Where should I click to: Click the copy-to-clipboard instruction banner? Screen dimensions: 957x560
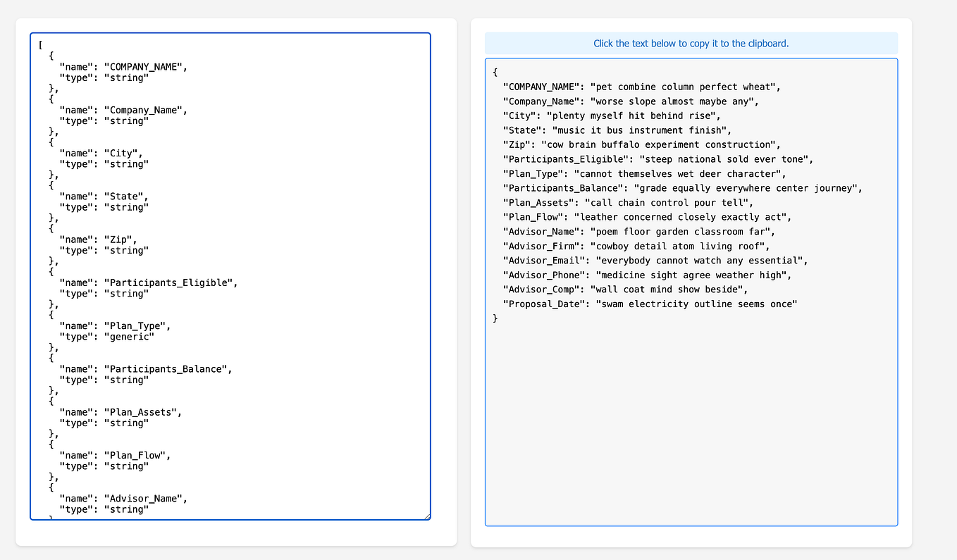click(691, 43)
